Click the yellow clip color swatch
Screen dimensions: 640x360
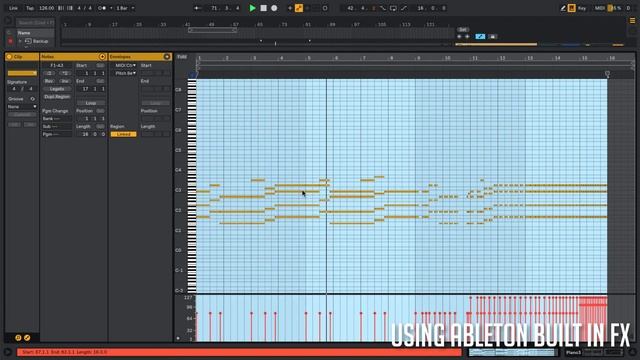coord(22,73)
